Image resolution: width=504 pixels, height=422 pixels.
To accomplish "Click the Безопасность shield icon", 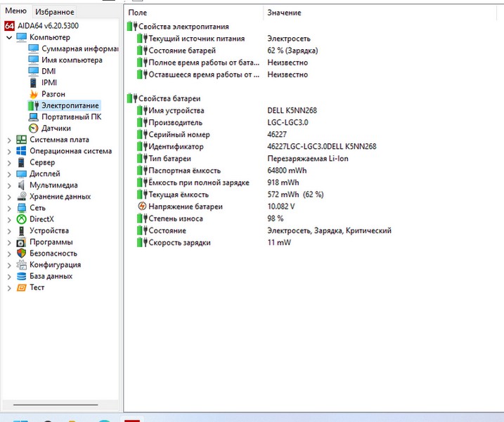I will [x=22, y=253].
